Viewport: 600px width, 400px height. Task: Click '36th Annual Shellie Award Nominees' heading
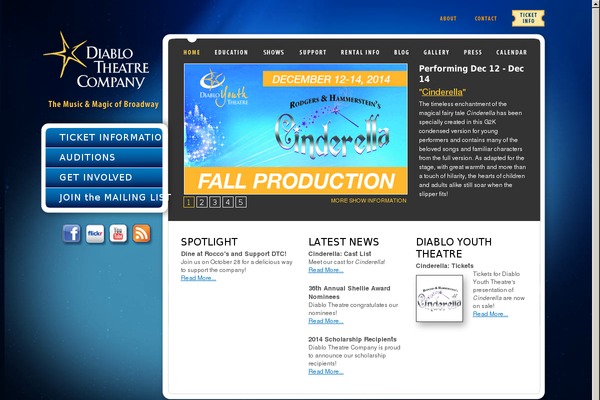349,292
